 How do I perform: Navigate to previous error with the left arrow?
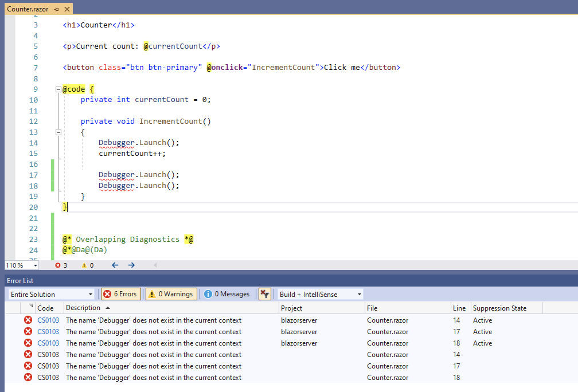pos(115,265)
